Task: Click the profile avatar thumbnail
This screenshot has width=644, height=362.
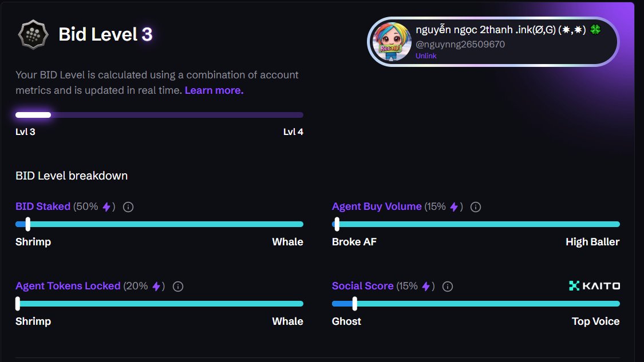Action: (392, 41)
